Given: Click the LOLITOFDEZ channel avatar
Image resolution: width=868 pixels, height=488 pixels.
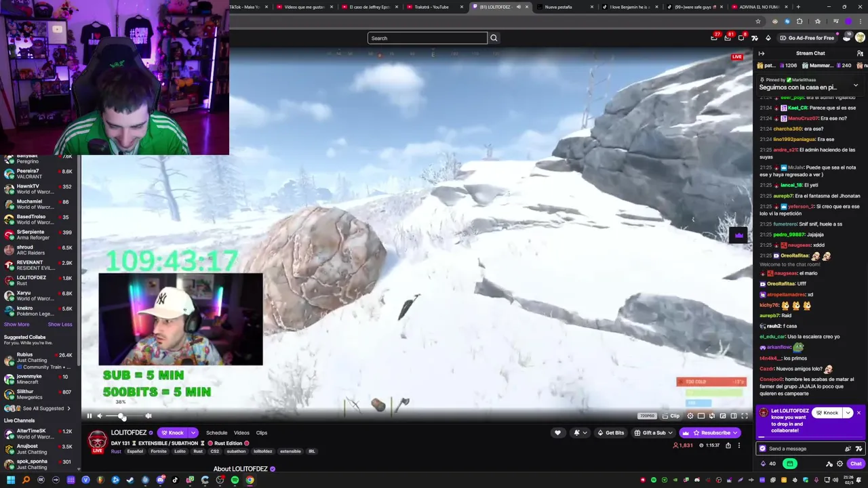Looking at the screenshot, I should [98, 441].
